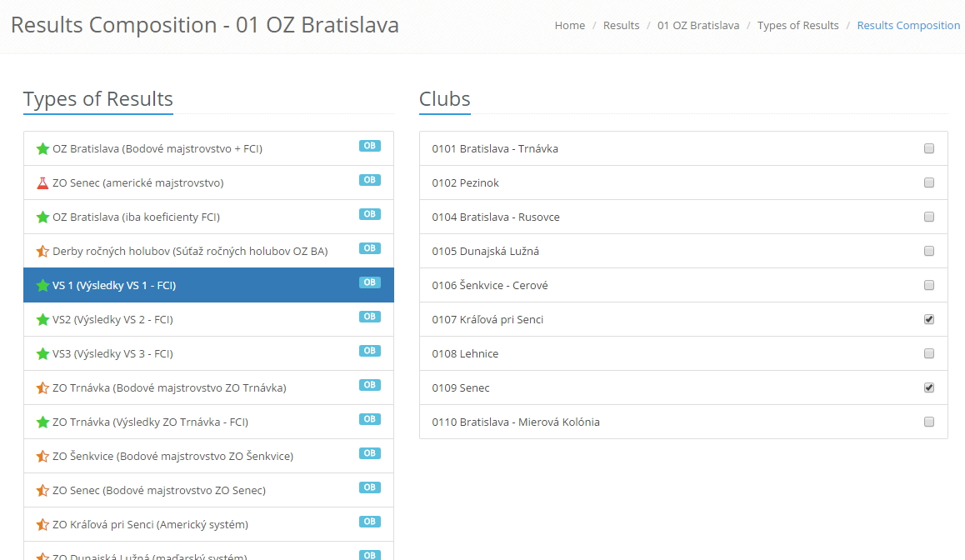Select ZO Senec (Bodové majstrovstvo ZO Senec)

158,491
